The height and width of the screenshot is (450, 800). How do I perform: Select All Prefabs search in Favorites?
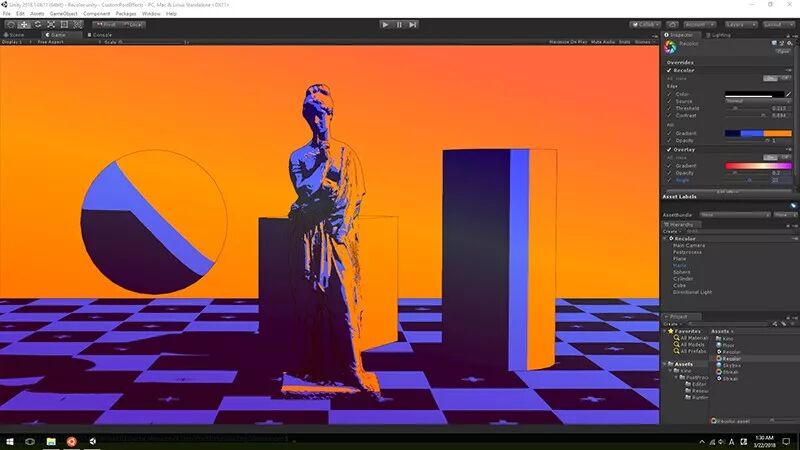tap(690, 352)
